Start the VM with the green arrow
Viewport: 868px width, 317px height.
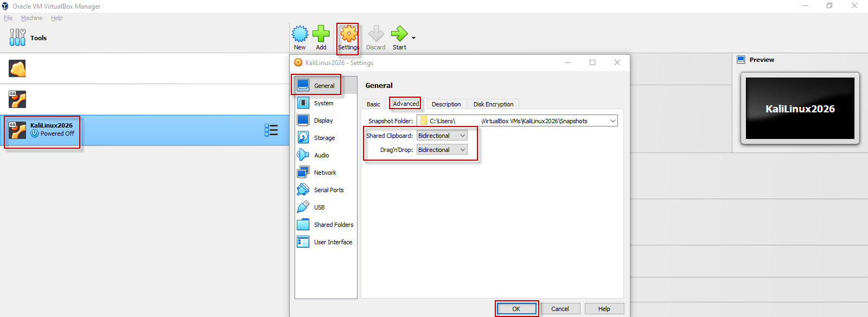(399, 34)
